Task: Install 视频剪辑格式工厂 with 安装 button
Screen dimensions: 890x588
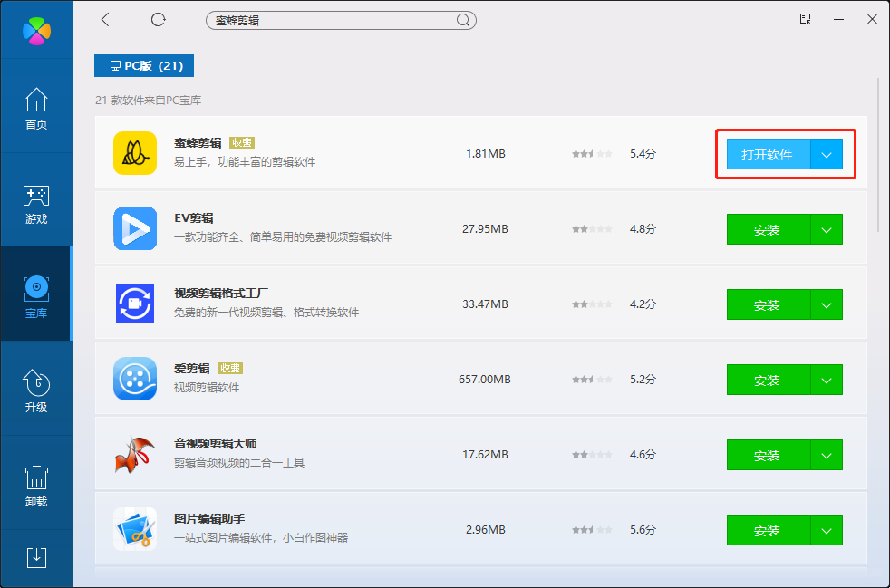Action: tap(768, 305)
